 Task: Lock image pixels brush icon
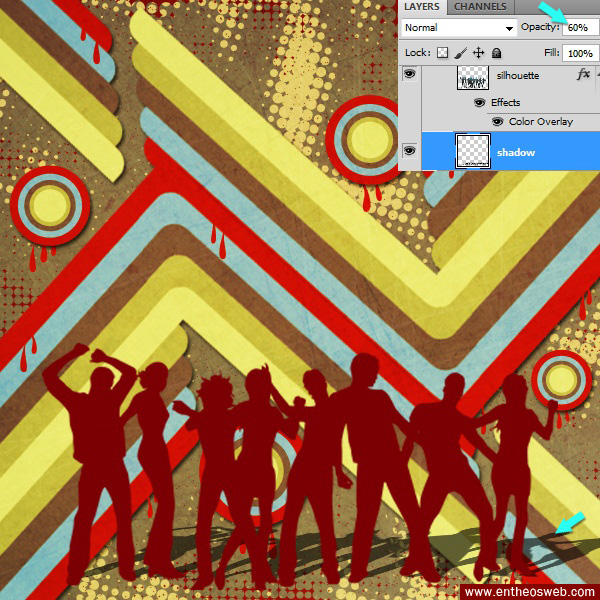[x=461, y=53]
